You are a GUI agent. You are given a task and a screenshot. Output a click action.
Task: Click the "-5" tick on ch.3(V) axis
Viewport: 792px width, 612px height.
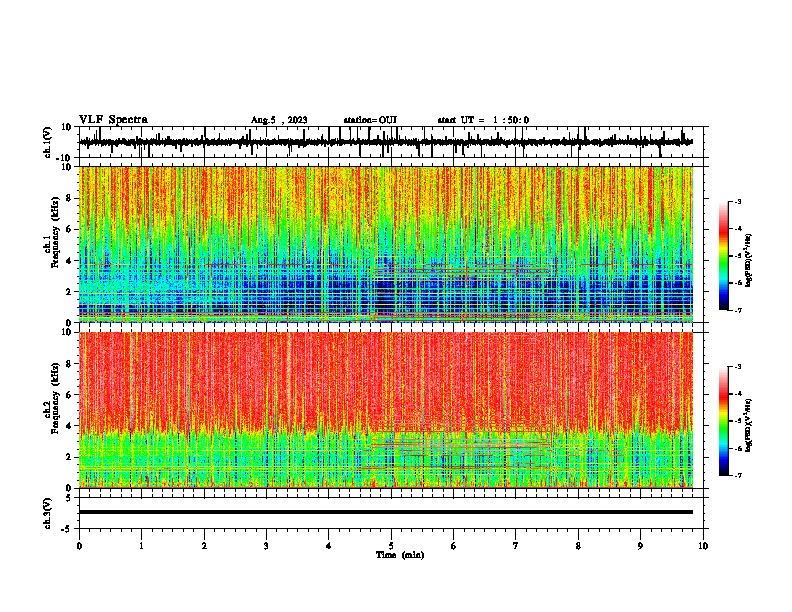(x=68, y=529)
